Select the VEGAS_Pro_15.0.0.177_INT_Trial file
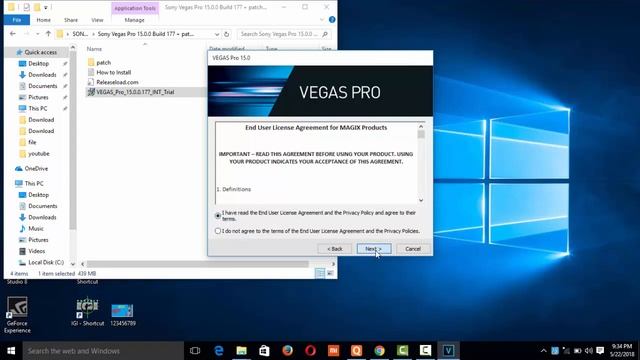Screen dimensions: 640x360 coord(135,92)
